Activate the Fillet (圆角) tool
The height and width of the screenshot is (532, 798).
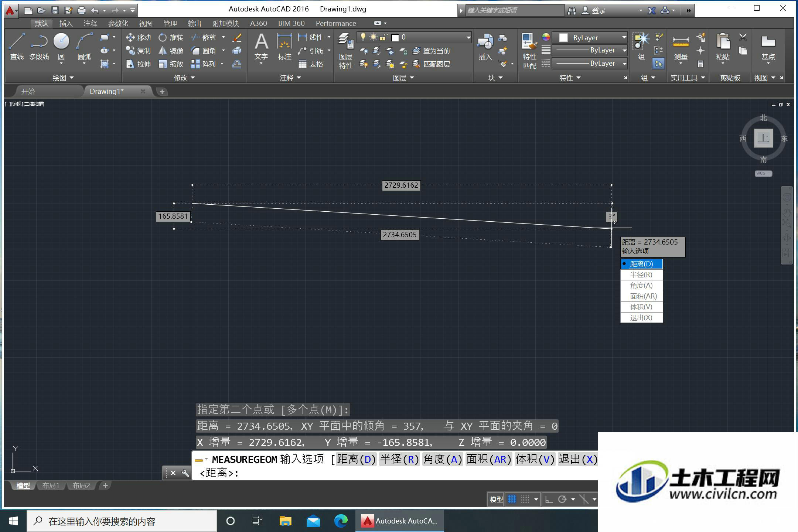coord(204,51)
